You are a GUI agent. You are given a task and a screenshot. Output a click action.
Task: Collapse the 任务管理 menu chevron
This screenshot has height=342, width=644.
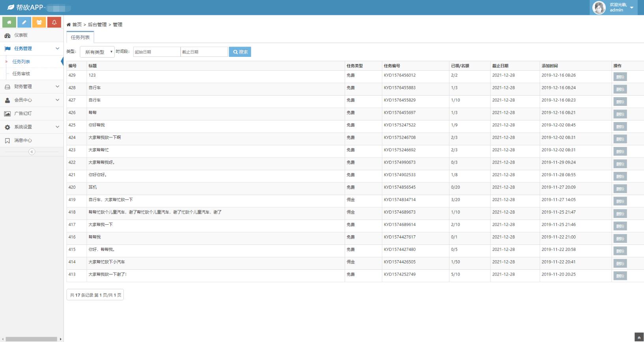[x=57, y=49]
